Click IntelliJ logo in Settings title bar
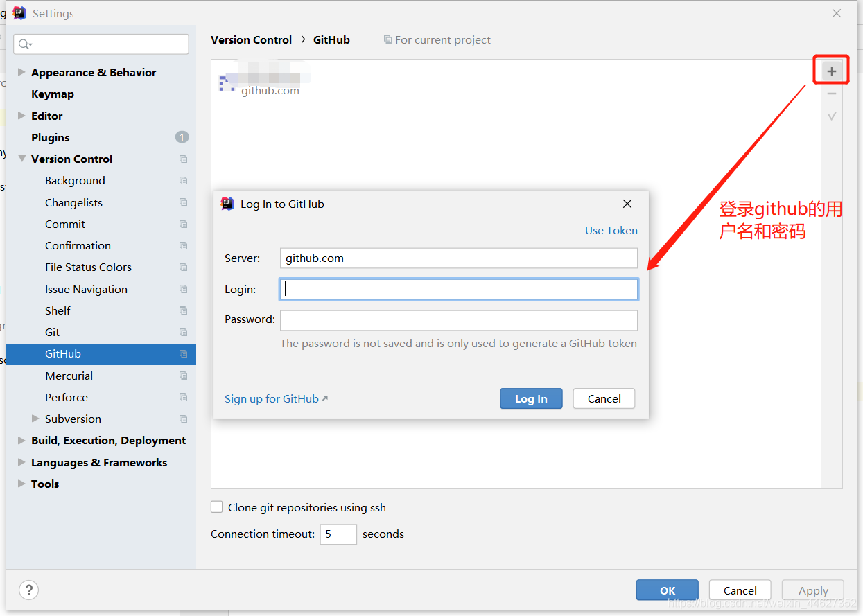This screenshot has height=616, width=863. 19,13
